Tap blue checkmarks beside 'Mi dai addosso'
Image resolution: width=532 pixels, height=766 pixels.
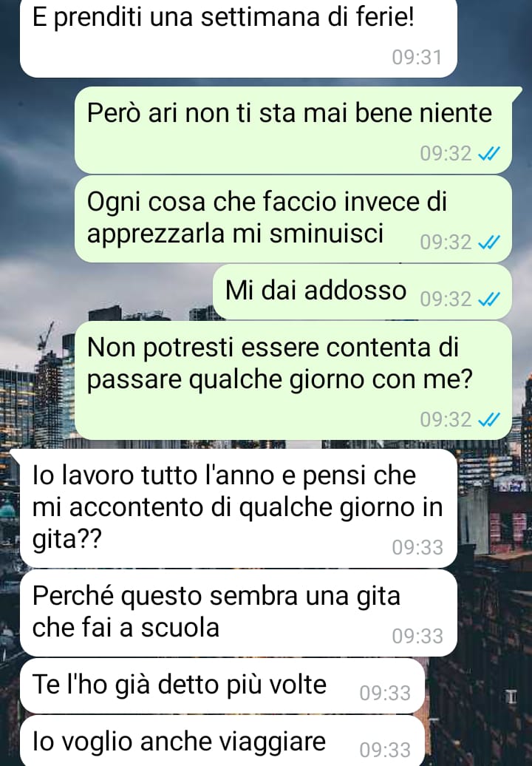[489, 299]
